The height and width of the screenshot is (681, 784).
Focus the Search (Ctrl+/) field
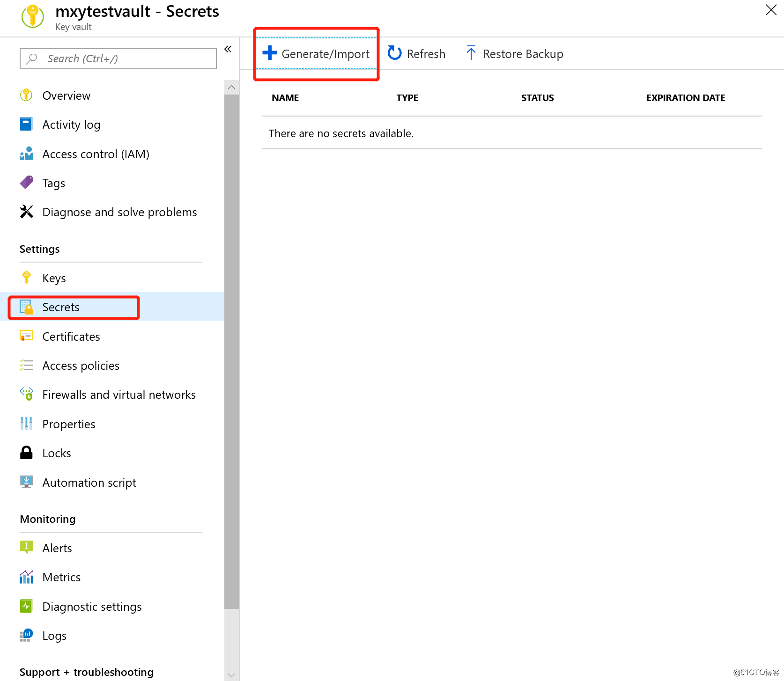(118, 59)
